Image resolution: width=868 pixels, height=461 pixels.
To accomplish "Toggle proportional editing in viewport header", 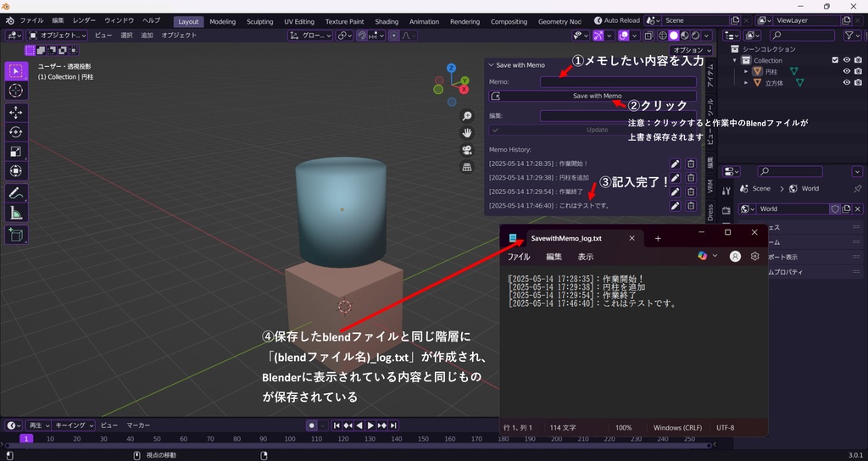I will 393,36.
